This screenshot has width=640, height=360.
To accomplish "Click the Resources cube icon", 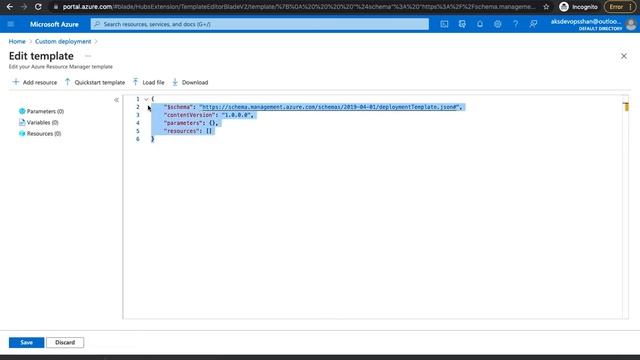I will [x=22, y=133].
